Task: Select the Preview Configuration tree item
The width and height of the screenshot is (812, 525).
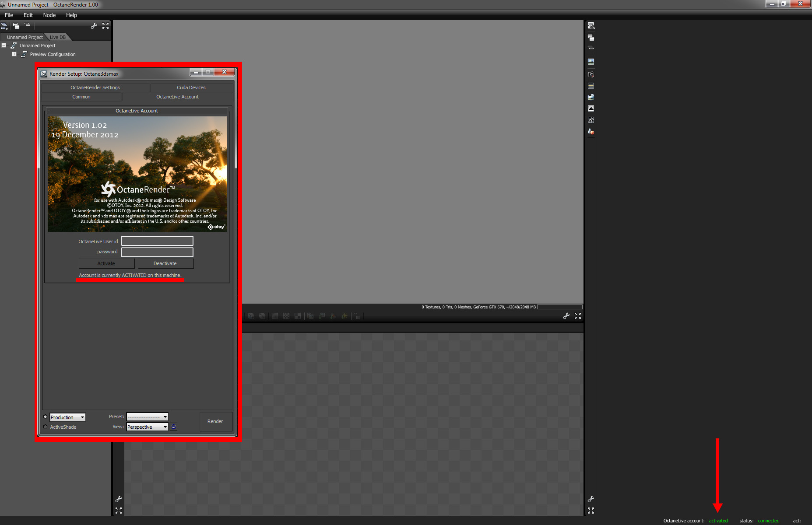Action: pyautogui.click(x=53, y=54)
